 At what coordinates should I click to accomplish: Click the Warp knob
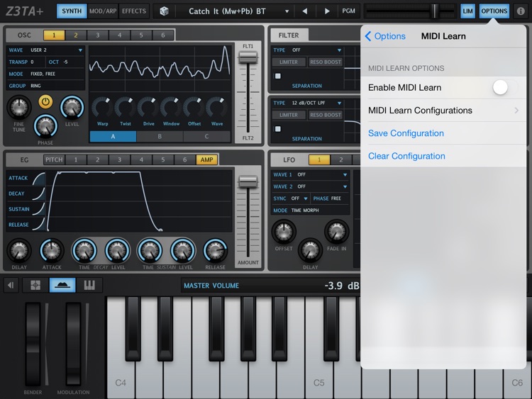[x=102, y=108]
